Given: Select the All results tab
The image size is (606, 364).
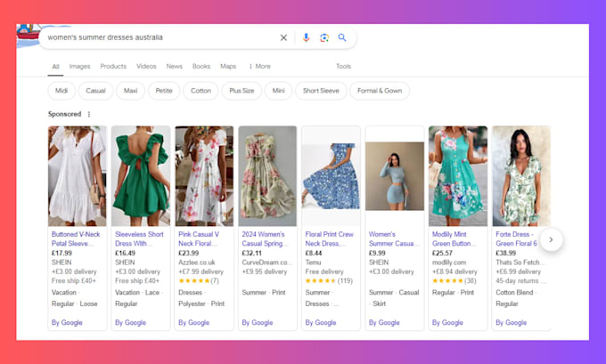Looking at the screenshot, I should point(55,67).
